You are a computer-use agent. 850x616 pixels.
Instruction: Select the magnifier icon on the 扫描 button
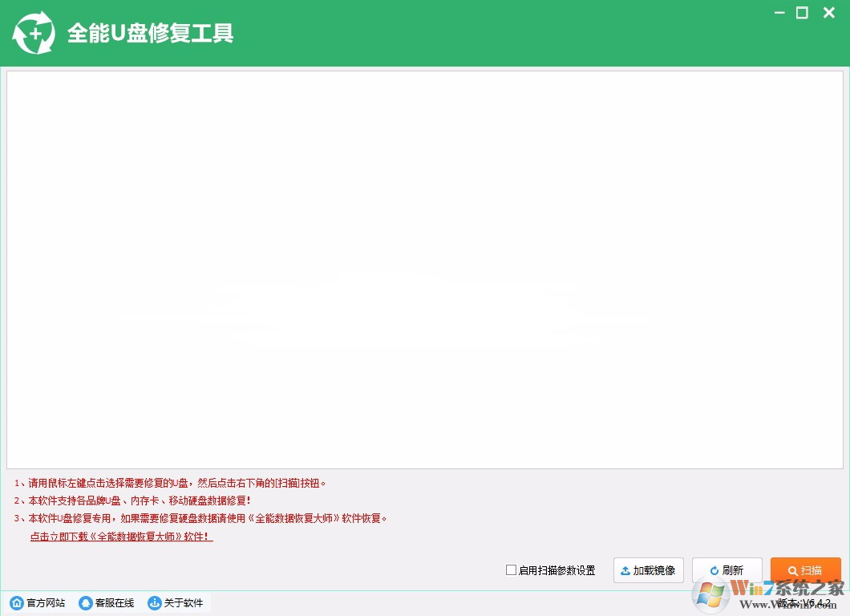(x=793, y=570)
